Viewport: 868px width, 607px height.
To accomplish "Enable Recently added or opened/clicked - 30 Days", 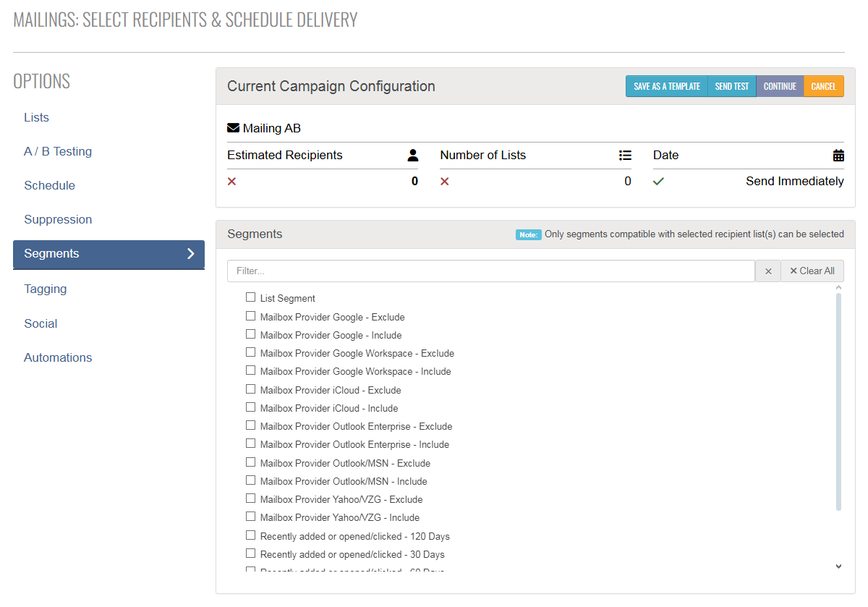I will [x=250, y=553].
